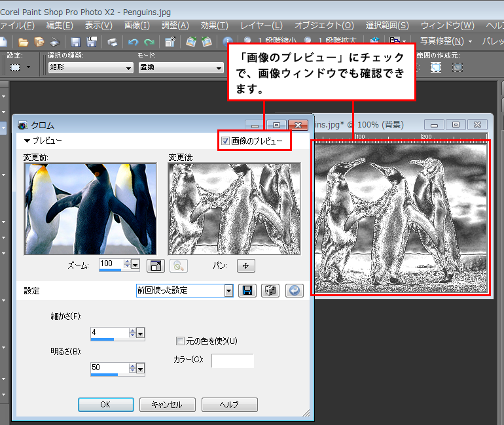Enable 元の色を使う(U) checkbox
504x425 pixels.
pyautogui.click(x=180, y=341)
